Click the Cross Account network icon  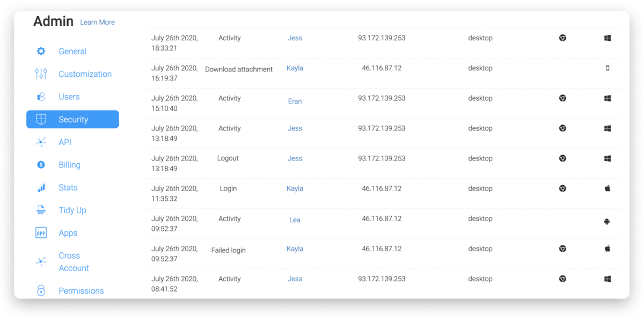[41, 261]
